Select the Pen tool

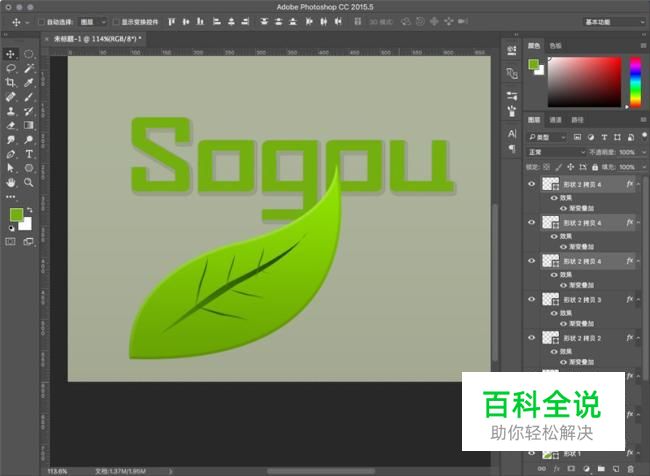tap(10, 154)
